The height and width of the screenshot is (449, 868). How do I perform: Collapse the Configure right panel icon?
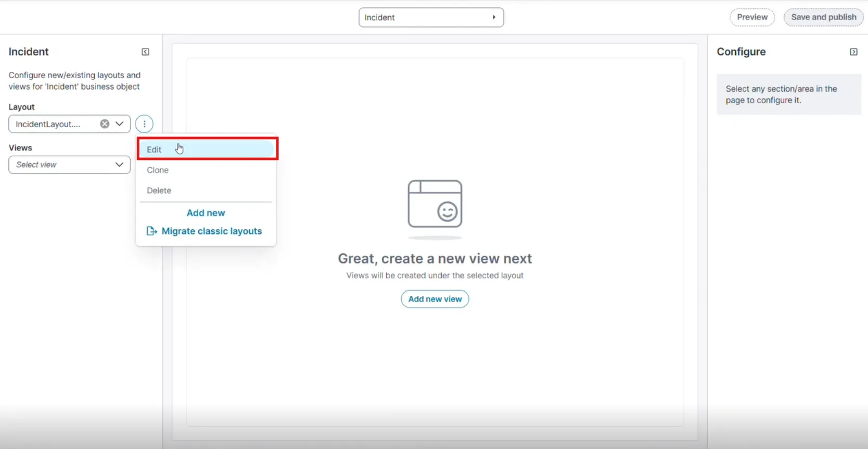coord(853,52)
